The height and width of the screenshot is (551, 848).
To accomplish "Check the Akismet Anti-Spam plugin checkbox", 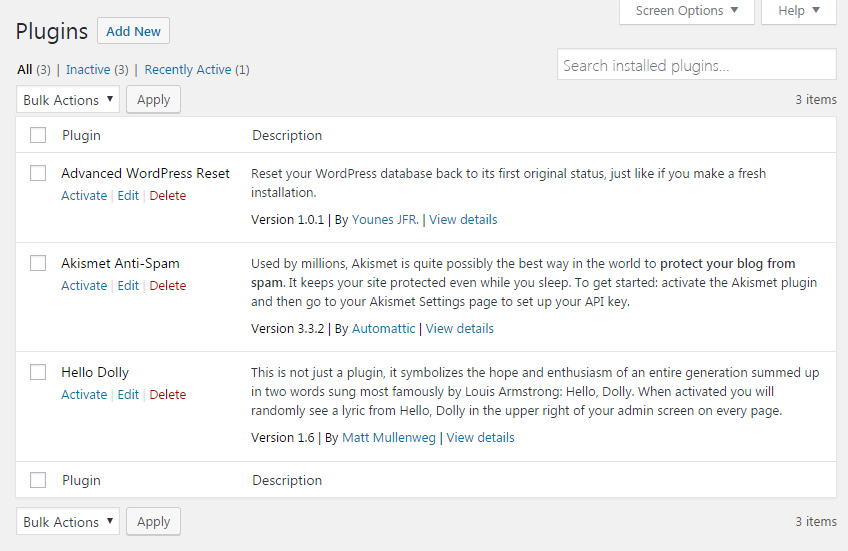I will click(x=38, y=263).
